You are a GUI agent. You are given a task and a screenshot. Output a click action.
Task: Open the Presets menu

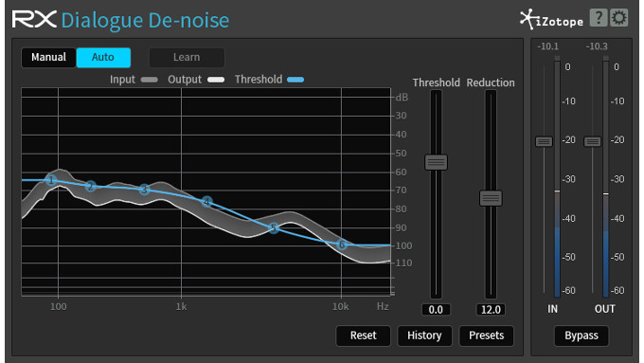click(x=486, y=336)
